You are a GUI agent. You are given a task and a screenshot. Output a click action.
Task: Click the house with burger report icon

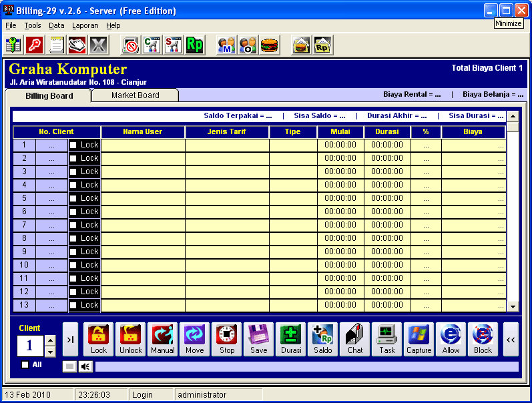coord(301,45)
